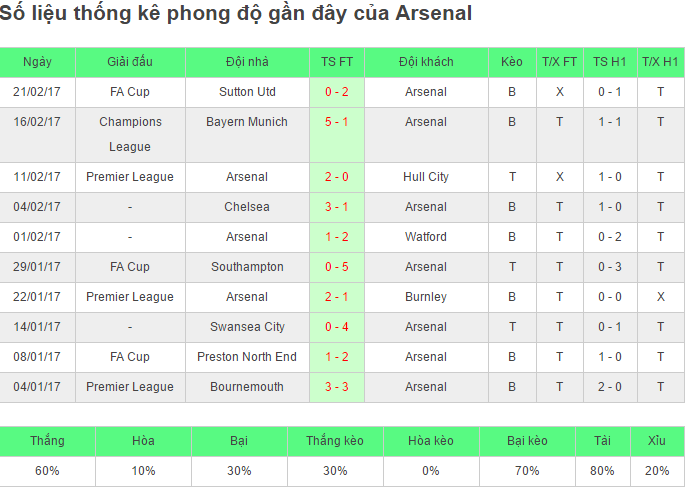
Task: Select Bayern Munich in the home team column
Action: click(x=247, y=122)
